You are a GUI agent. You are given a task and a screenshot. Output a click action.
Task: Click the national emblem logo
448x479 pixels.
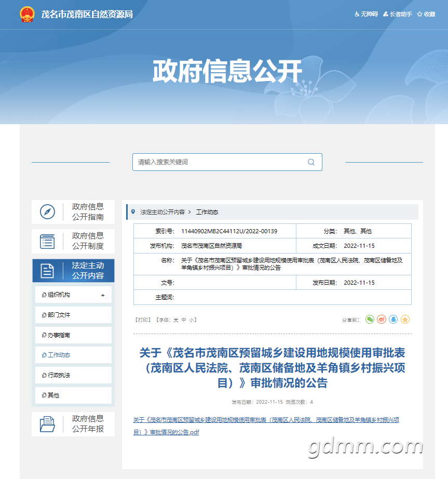[x=27, y=14]
